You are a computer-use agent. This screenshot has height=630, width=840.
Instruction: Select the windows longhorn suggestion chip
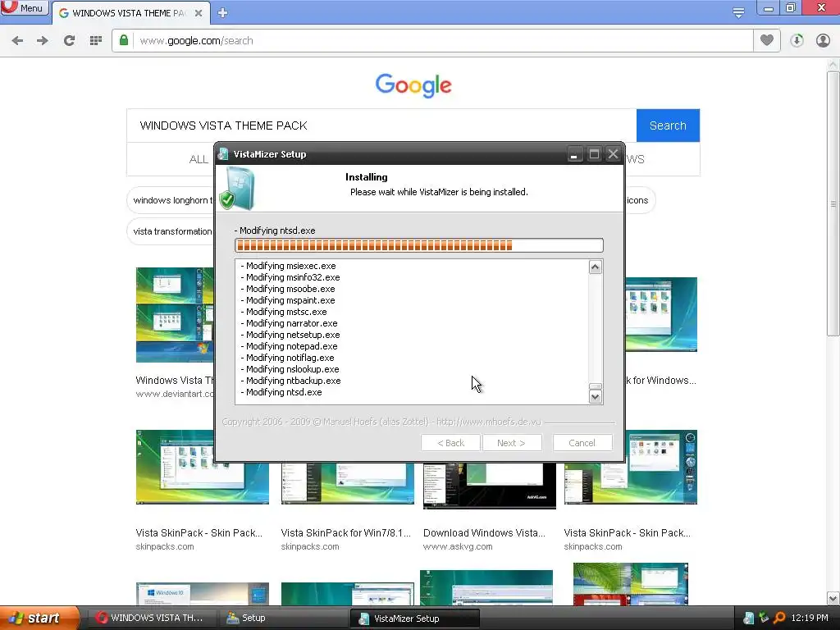tap(171, 200)
